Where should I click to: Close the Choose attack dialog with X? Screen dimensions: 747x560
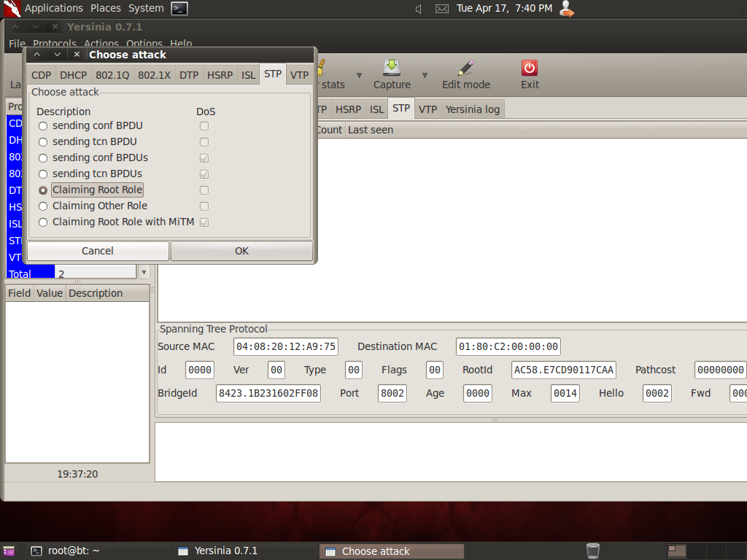click(x=77, y=54)
